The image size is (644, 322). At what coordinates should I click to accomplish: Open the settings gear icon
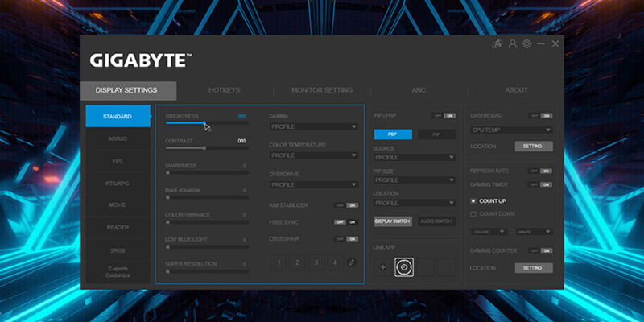pos(527,44)
